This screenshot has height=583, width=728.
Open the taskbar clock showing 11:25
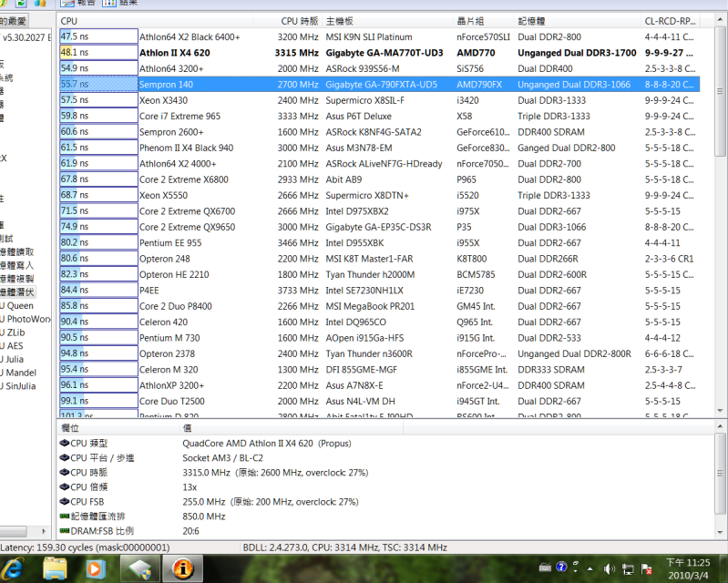688,568
